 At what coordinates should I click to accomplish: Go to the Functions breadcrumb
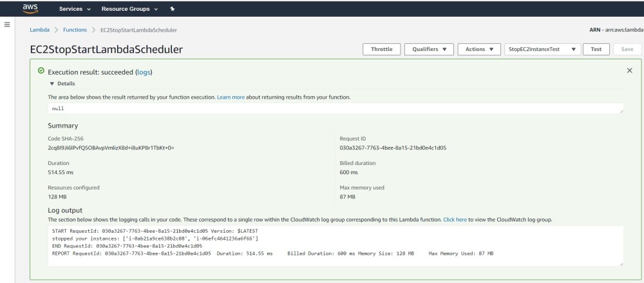point(75,30)
